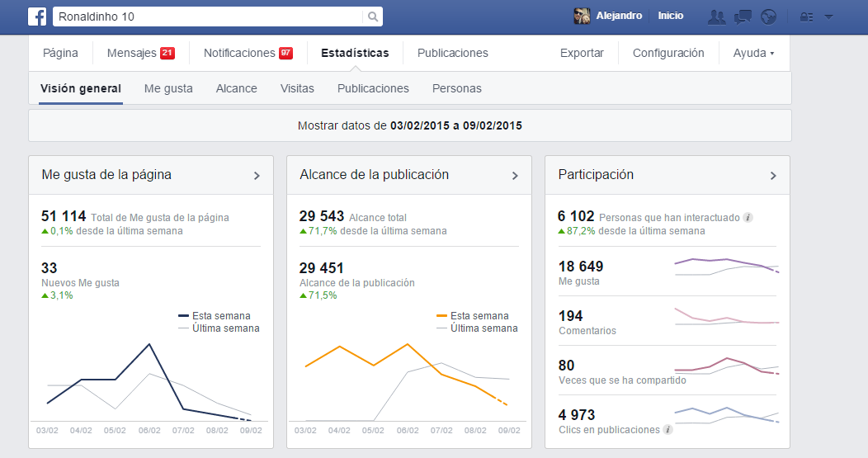Click the Notificaciones 97 badge
Viewport: 868px width, 458px height.
pyautogui.click(x=285, y=53)
